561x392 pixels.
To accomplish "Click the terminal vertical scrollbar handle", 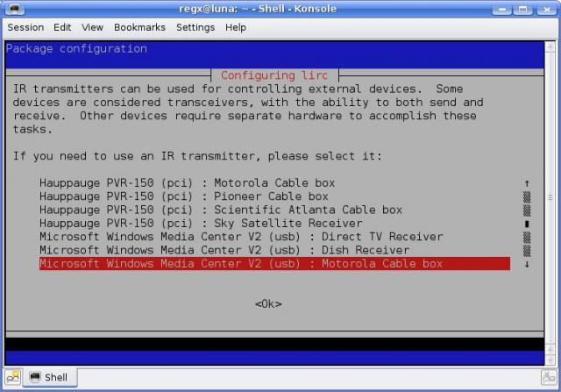I will [x=550, y=197].
